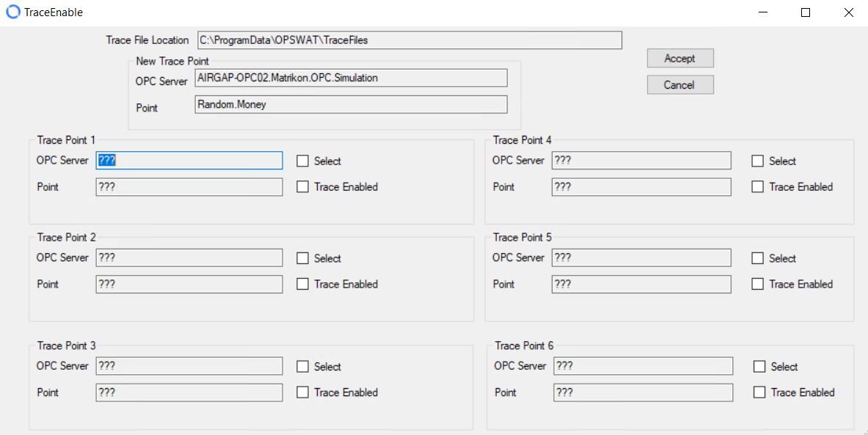Click the TraceEnable app icon in title bar

(12, 12)
